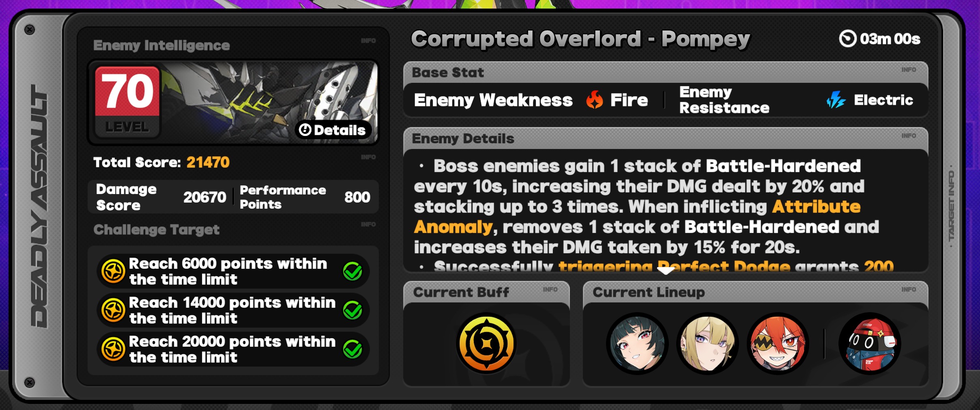Viewport: 980px width, 410px height.
Task: Click checkmark for 20000 points target
Action: [352, 349]
